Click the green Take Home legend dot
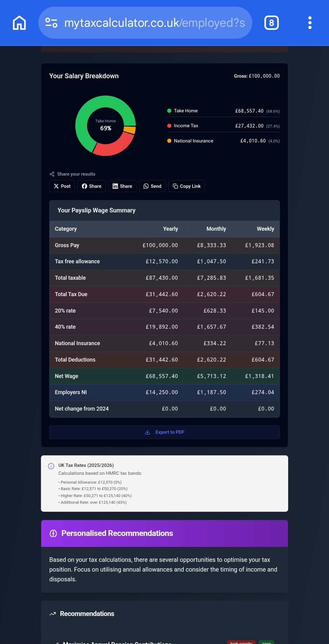The width and height of the screenshot is (329, 644). tap(169, 111)
